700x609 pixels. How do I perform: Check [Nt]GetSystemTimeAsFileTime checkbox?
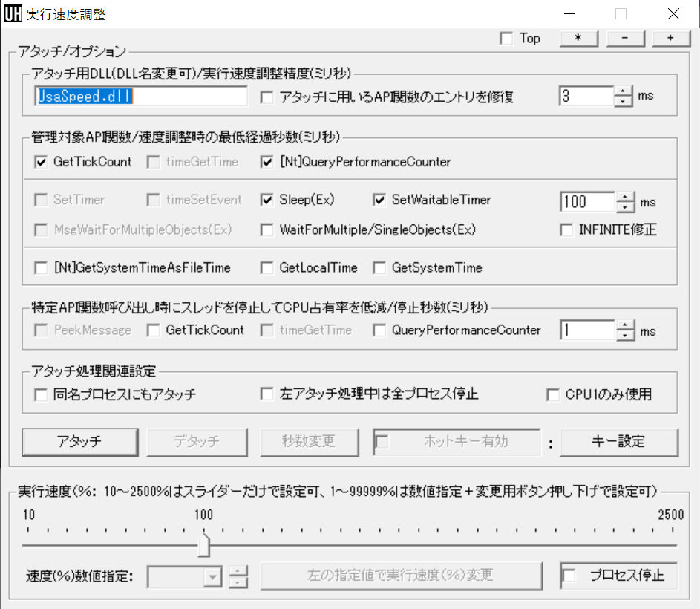point(41,267)
